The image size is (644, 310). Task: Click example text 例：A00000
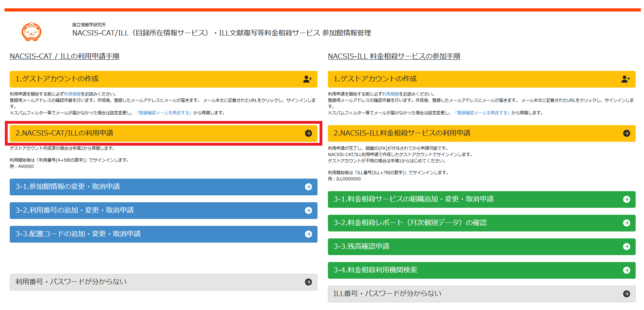pyautogui.click(x=22, y=166)
